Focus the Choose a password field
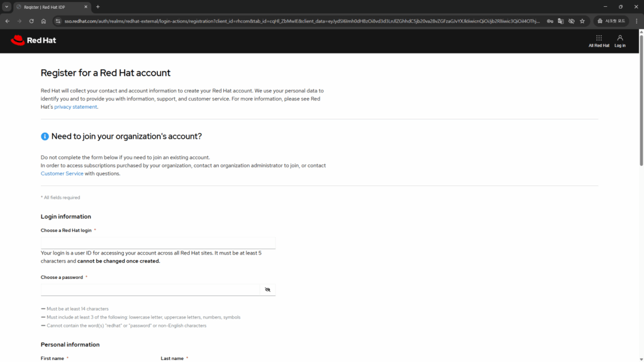This screenshot has width=644, height=362. (150, 290)
